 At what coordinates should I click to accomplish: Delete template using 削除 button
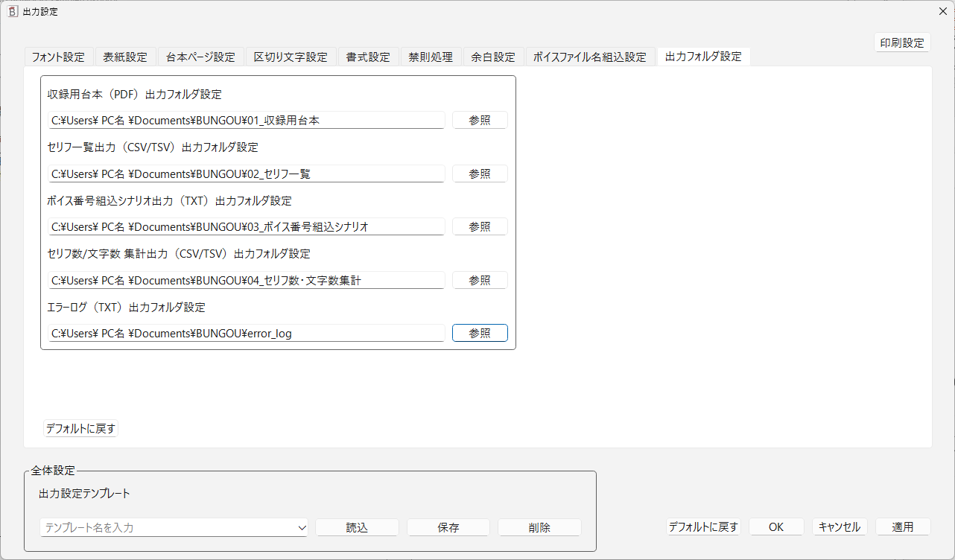tap(539, 527)
